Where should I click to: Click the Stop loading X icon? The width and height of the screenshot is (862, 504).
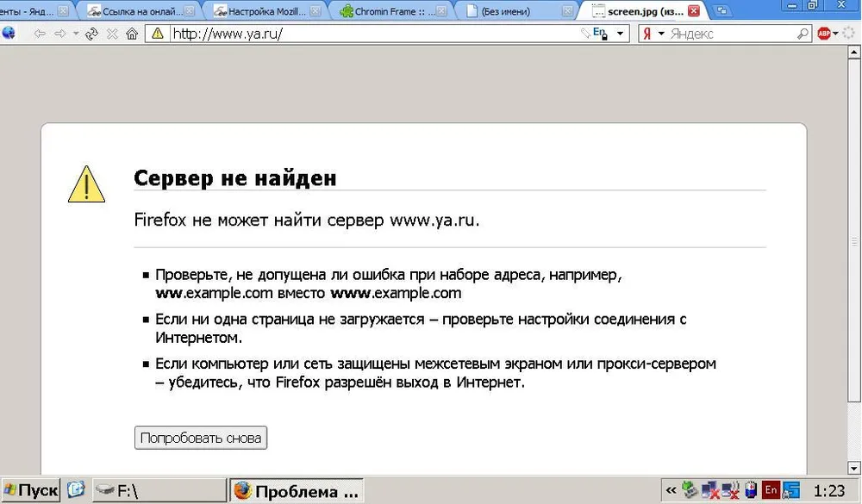coord(112,34)
